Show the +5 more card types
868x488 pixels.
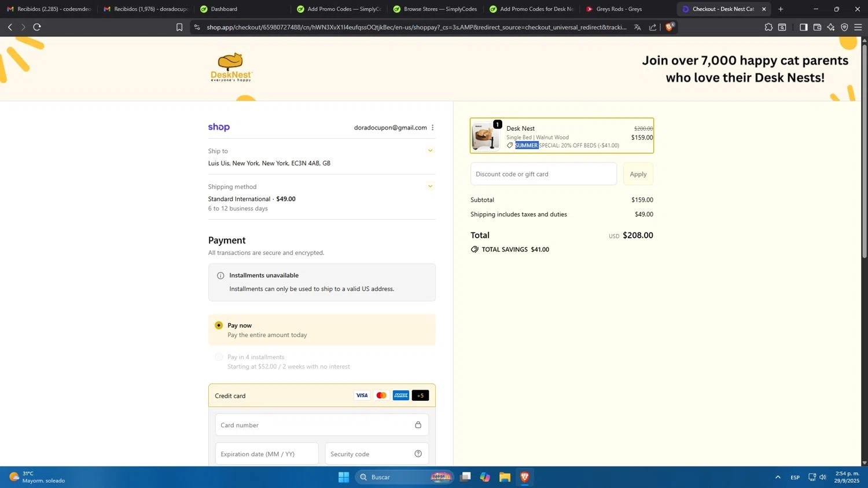pos(420,395)
